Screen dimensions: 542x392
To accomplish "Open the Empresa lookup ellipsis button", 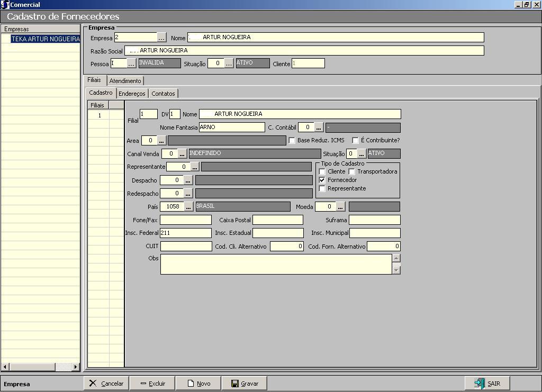I will pyautogui.click(x=162, y=38).
